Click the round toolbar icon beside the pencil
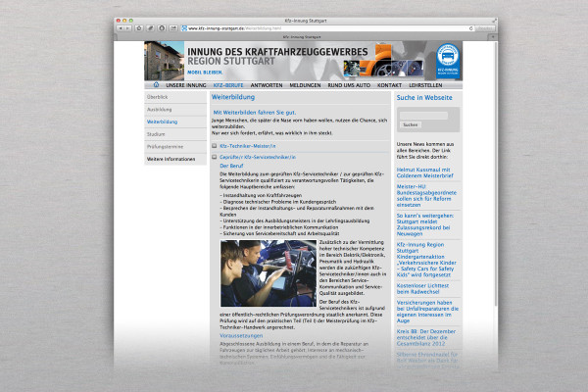The width and height of the screenshot is (588, 392). (x=162, y=28)
